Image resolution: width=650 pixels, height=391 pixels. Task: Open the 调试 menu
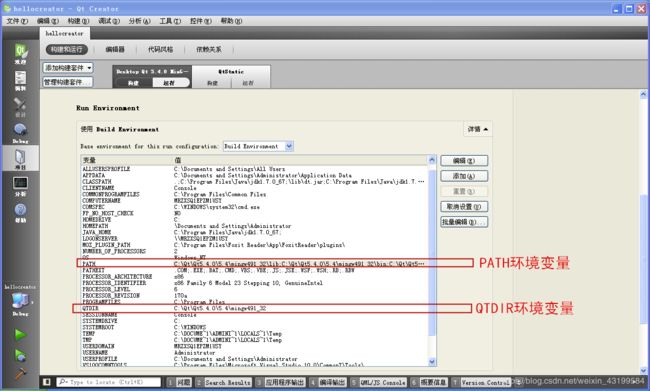click(x=109, y=21)
